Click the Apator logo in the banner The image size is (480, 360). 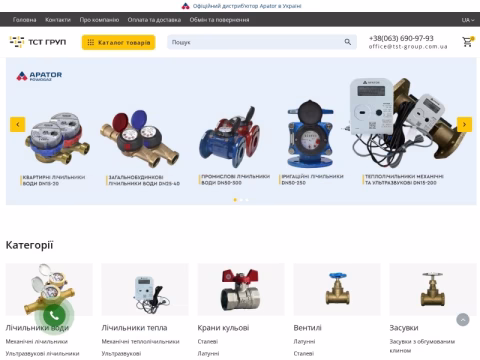pyautogui.click(x=39, y=76)
